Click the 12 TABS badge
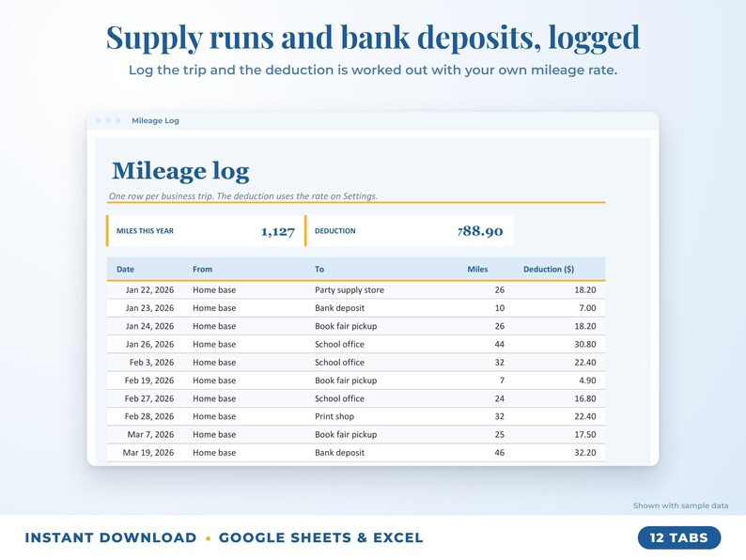746x560 pixels. (679, 537)
